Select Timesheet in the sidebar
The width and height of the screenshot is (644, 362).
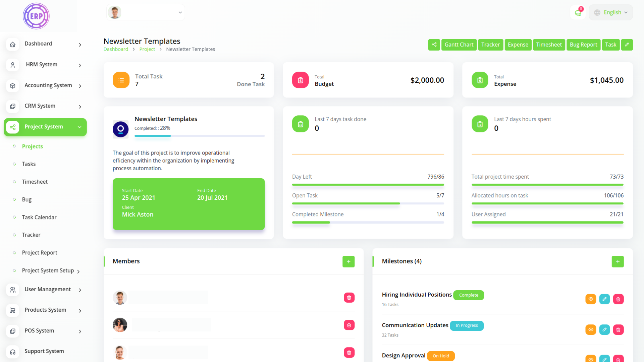[35, 182]
